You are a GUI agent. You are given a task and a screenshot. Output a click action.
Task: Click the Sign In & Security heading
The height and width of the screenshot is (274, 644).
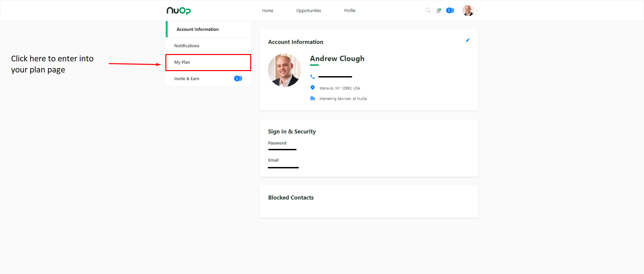(292, 131)
